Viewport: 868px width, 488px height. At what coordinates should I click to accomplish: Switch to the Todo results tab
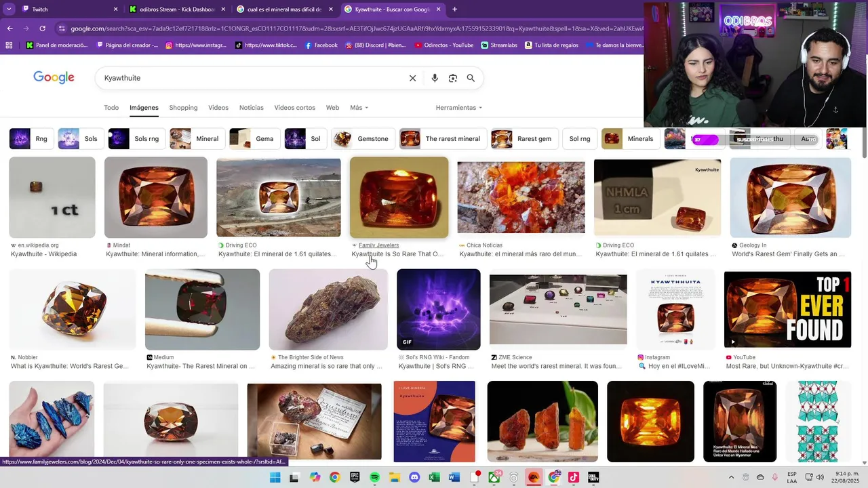(x=111, y=108)
